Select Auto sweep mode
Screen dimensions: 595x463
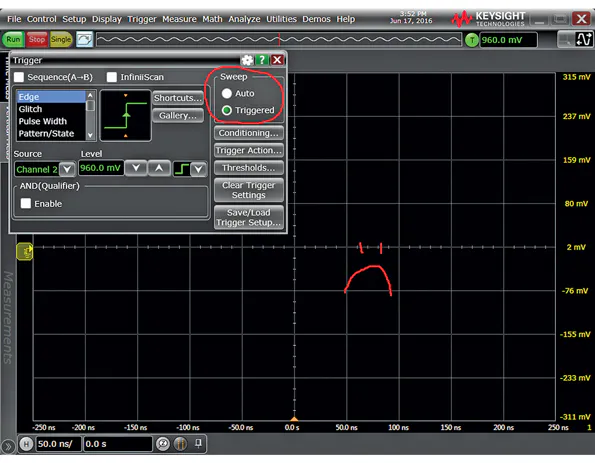227,93
